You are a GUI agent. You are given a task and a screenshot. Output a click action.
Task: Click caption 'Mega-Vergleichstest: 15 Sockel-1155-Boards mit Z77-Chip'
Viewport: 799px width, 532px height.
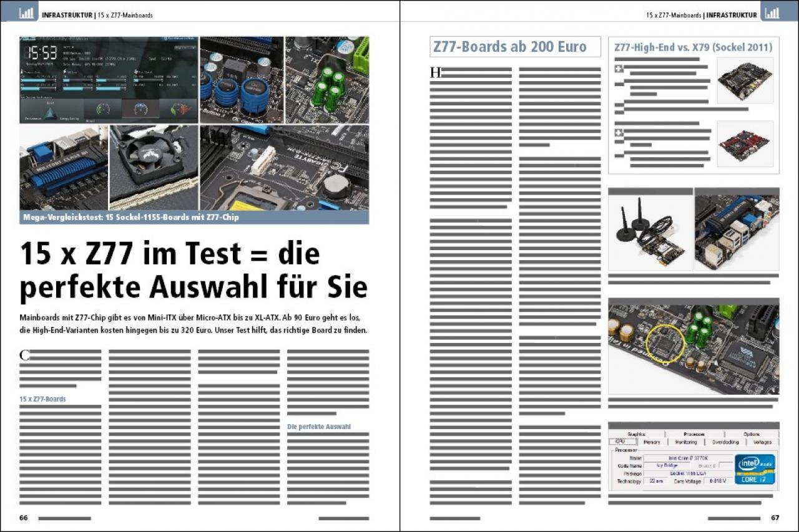(x=130, y=218)
